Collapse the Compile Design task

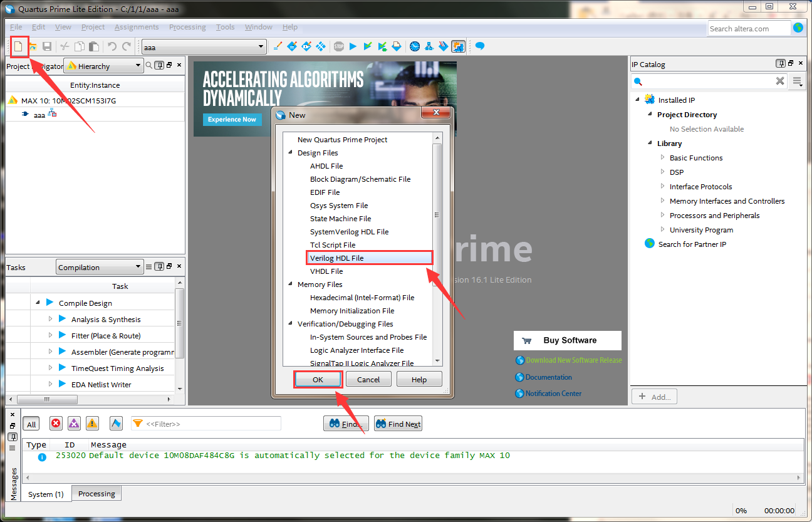point(38,303)
